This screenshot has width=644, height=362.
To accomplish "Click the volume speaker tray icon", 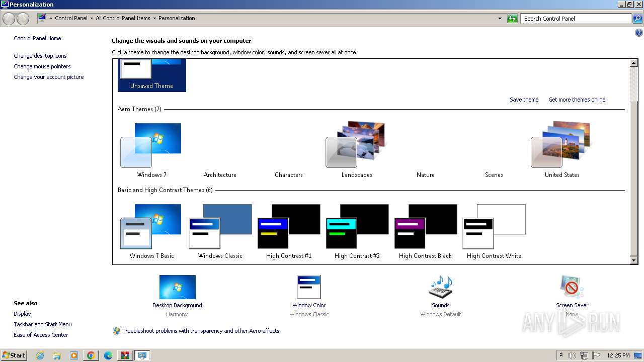I will pyautogui.click(x=572, y=355).
